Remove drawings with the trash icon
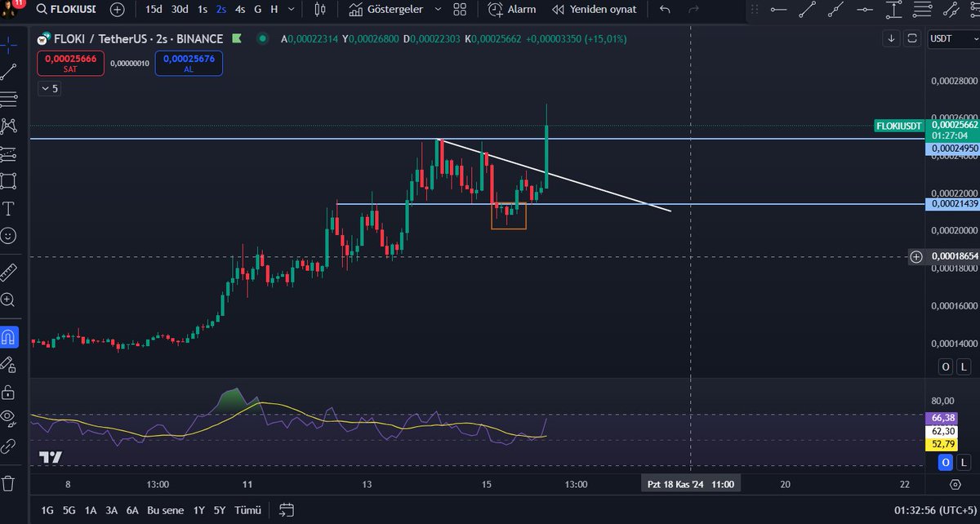Viewport: 980px width, 524px height. pos(9,482)
